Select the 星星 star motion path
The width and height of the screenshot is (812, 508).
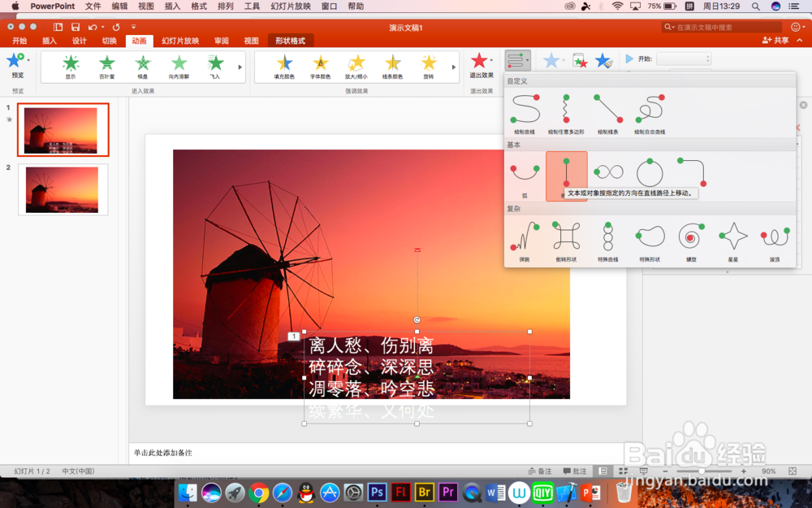click(733, 241)
